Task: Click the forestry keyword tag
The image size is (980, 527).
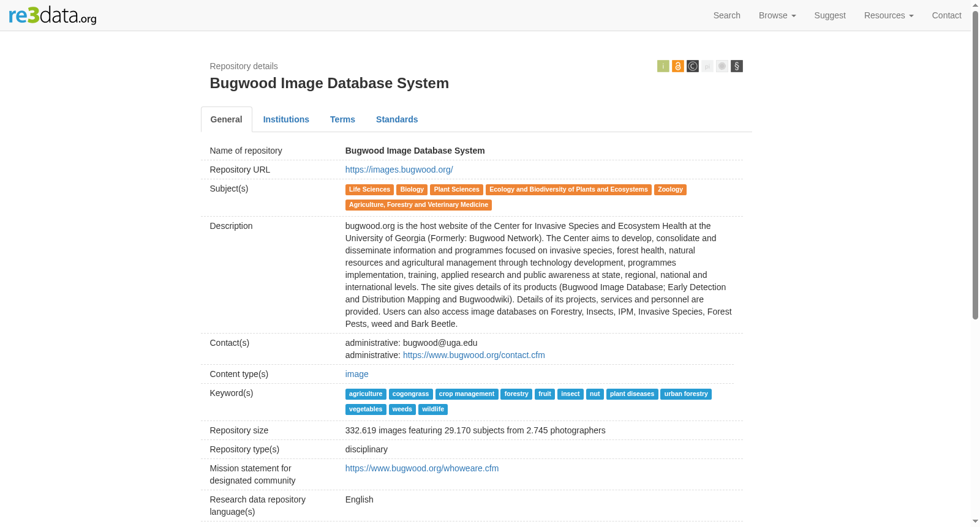Action: [x=516, y=394]
